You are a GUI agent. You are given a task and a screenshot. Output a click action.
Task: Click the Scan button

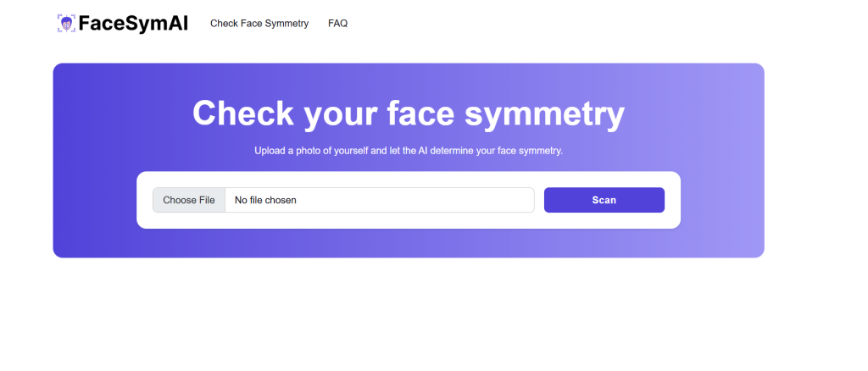pyautogui.click(x=604, y=200)
